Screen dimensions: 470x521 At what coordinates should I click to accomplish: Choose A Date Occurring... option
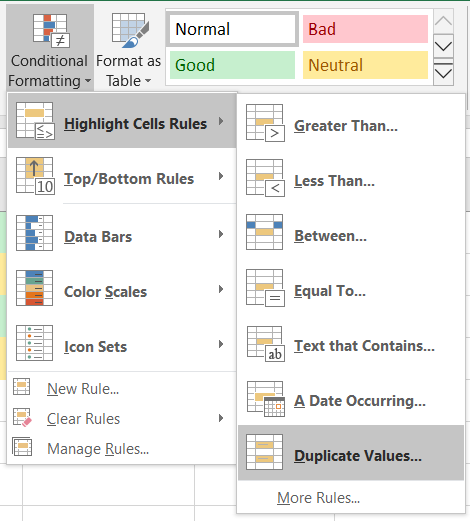(x=360, y=401)
